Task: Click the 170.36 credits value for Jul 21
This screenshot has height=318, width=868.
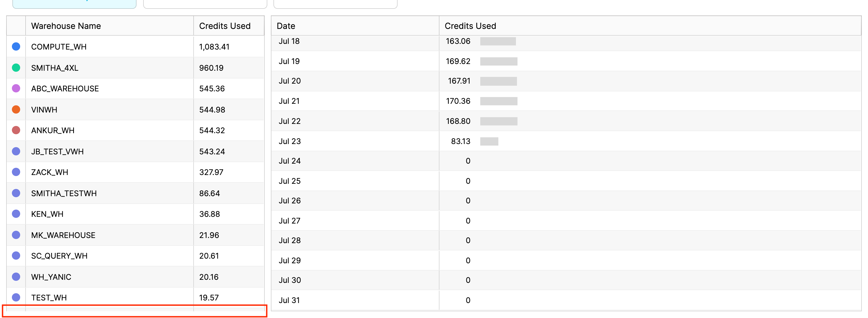Action: (458, 101)
